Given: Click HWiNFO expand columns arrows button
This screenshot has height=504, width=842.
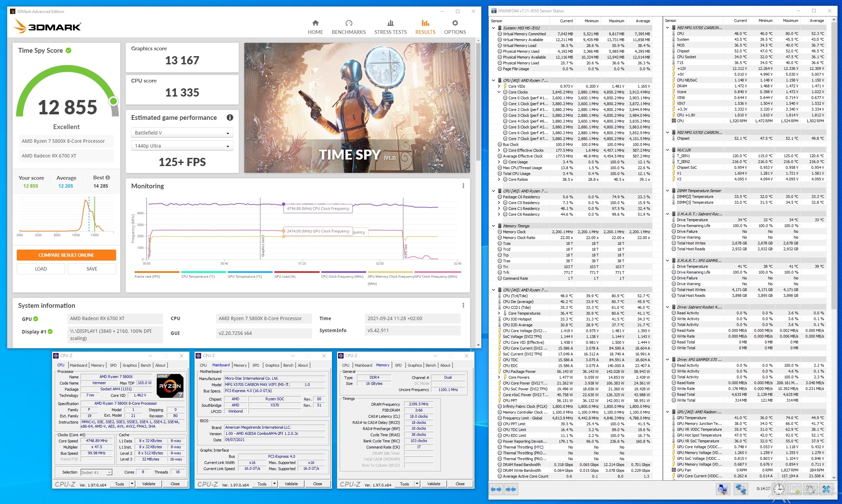Looking at the screenshot, I should (496, 489).
